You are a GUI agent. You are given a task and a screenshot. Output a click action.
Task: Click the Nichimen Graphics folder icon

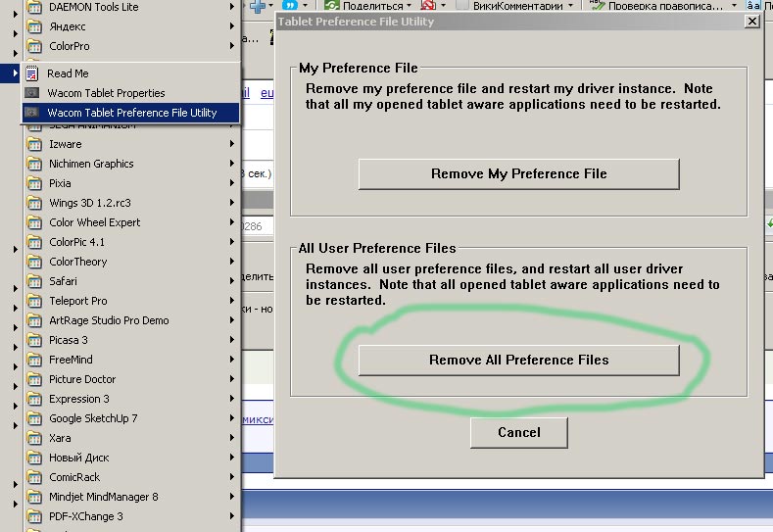(x=34, y=164)
